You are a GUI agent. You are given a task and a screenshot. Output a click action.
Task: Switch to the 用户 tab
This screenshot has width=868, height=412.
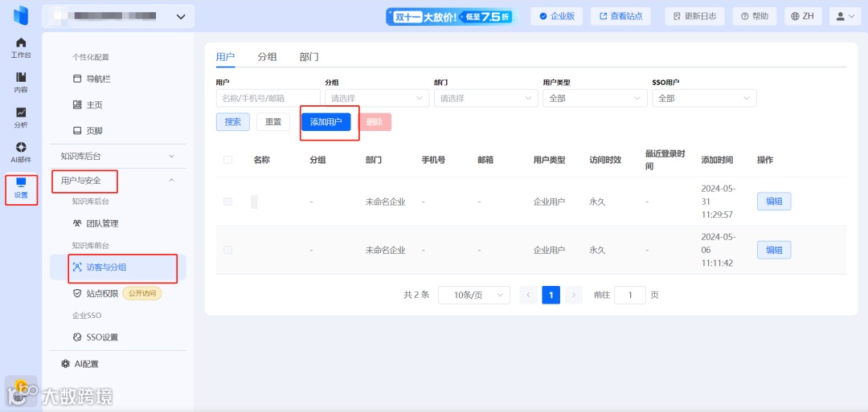225,57
